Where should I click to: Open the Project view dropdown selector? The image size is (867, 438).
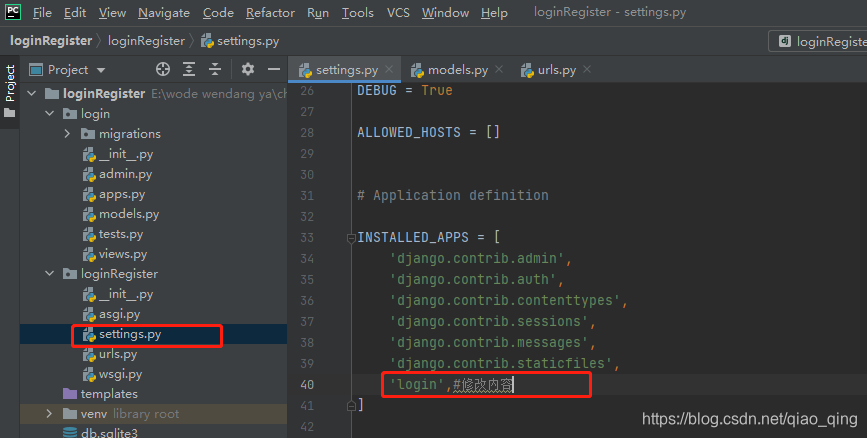pyautogui.click(x=67, y=70)
